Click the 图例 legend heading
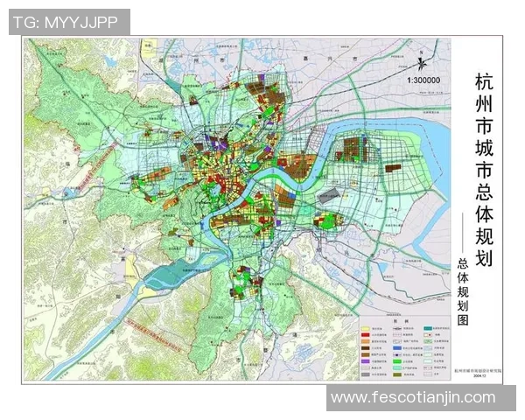525x420 pixels. (402, 322)
